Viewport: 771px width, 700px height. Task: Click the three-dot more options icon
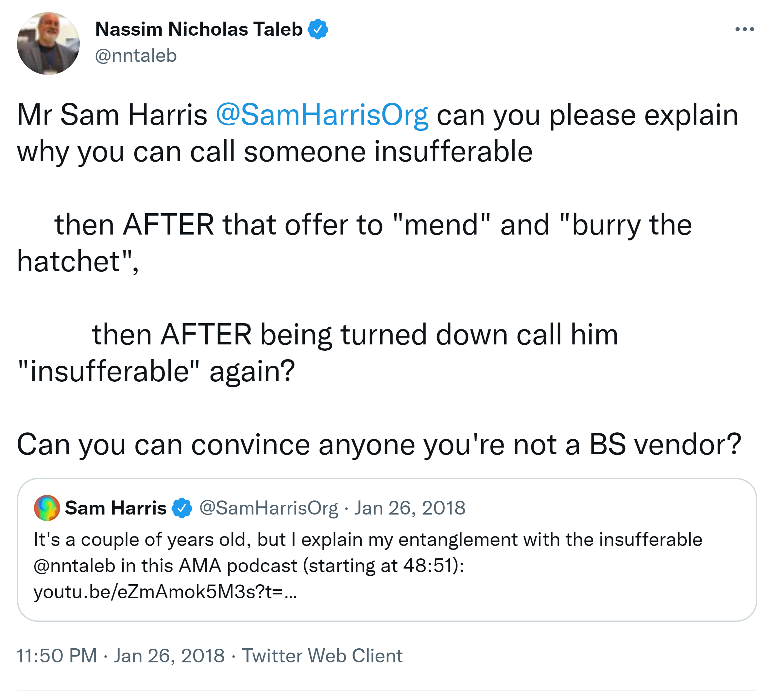click(744, 29)
